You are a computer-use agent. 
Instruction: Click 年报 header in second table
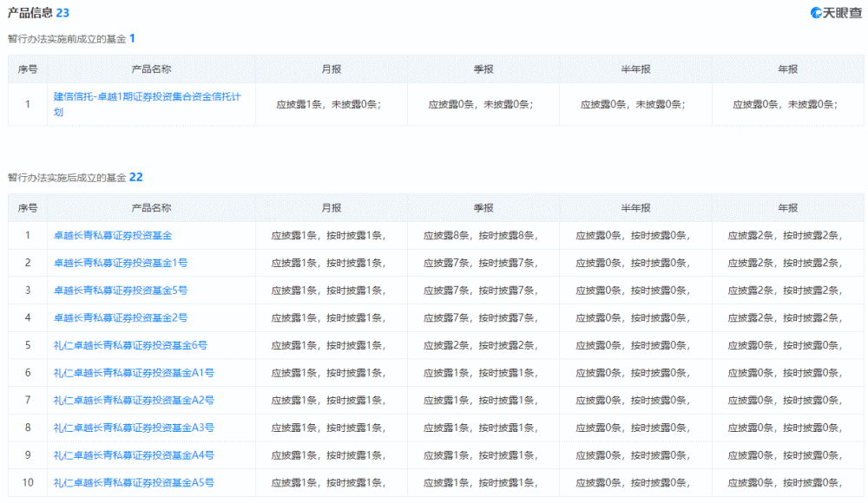click(x=788, y=208)
